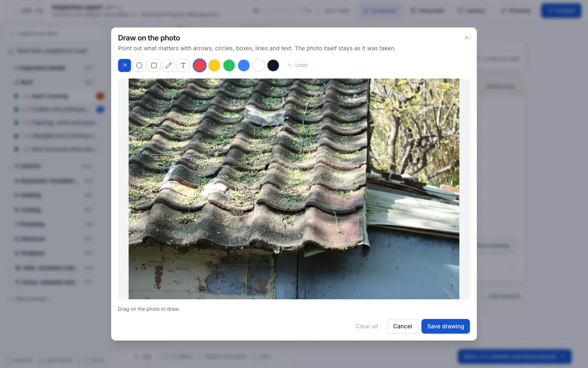The height and width of the screenshot is (368, 588).
Task: Set drawing color to black
Action: pos(273,65)
